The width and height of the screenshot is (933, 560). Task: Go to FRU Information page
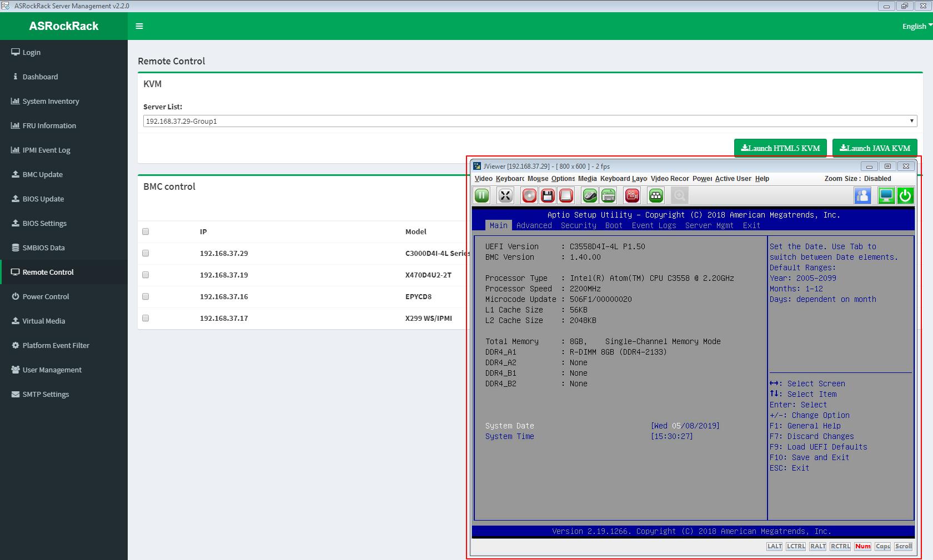pyautogui.click(x=64, y=125)
